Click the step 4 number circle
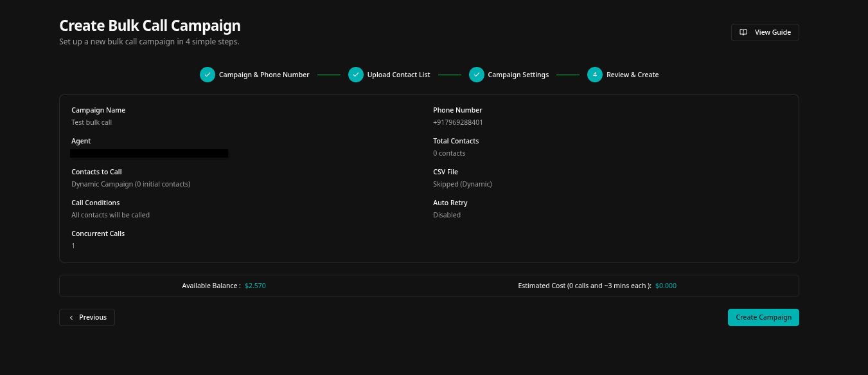The image size is (868, 375). pyautogui.click(x=595, y=75)
